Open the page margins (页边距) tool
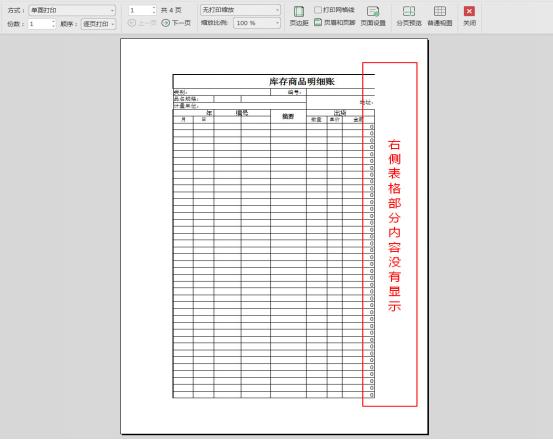This screenshot has height=440, width=553. click(299, 16)
